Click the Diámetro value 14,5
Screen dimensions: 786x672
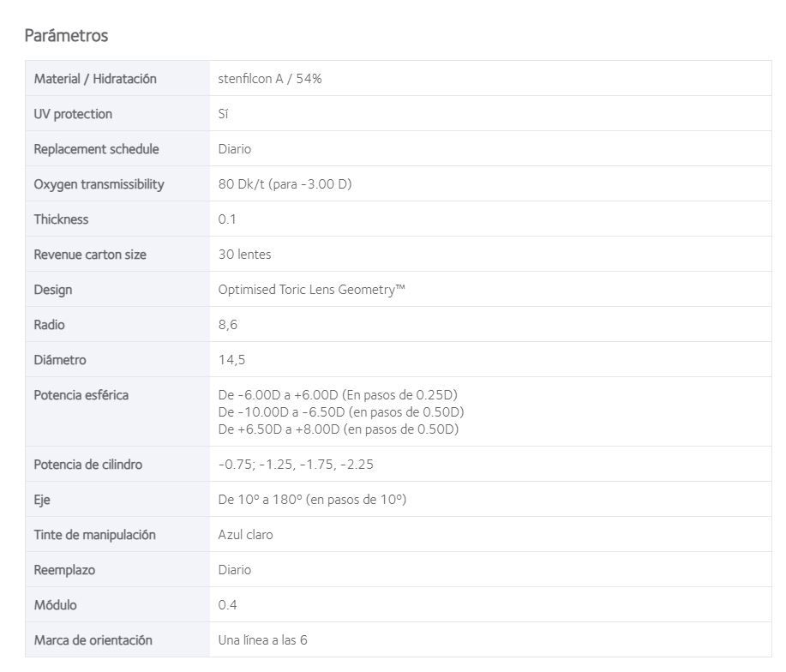pos(231,360)
